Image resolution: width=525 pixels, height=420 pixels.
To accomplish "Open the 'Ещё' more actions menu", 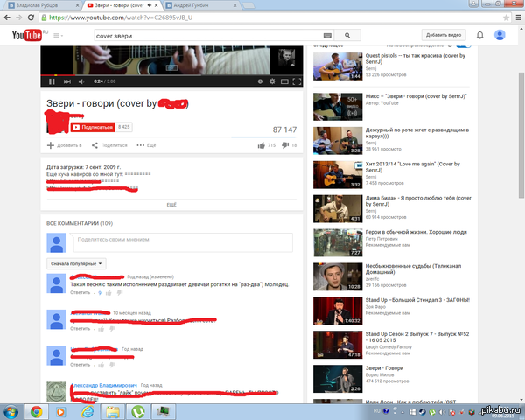I will [x=146, y=145].
